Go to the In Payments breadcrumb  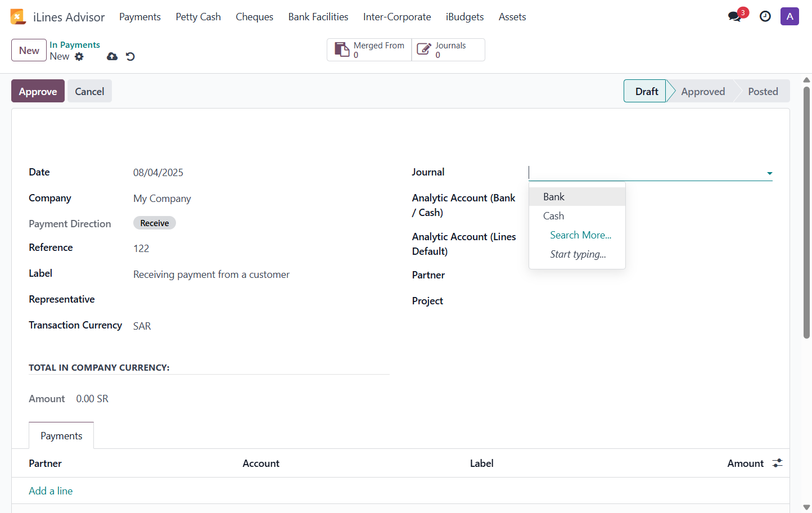(75, 44)
